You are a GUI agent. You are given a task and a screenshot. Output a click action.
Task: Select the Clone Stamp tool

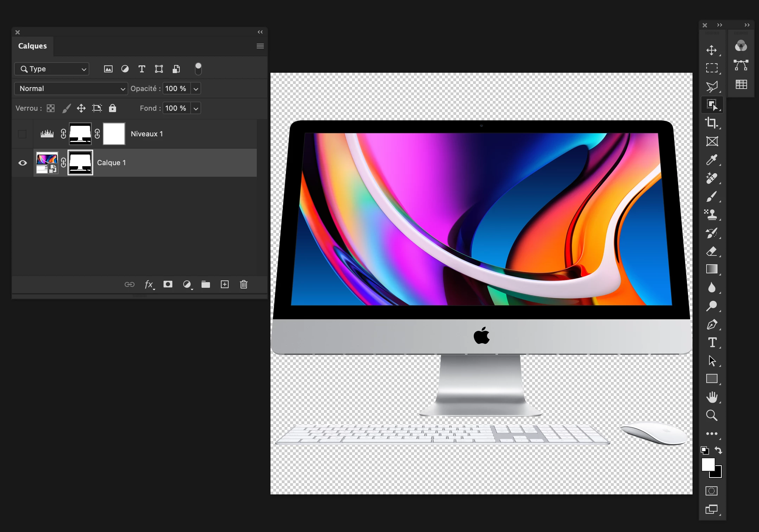point(712,214)
